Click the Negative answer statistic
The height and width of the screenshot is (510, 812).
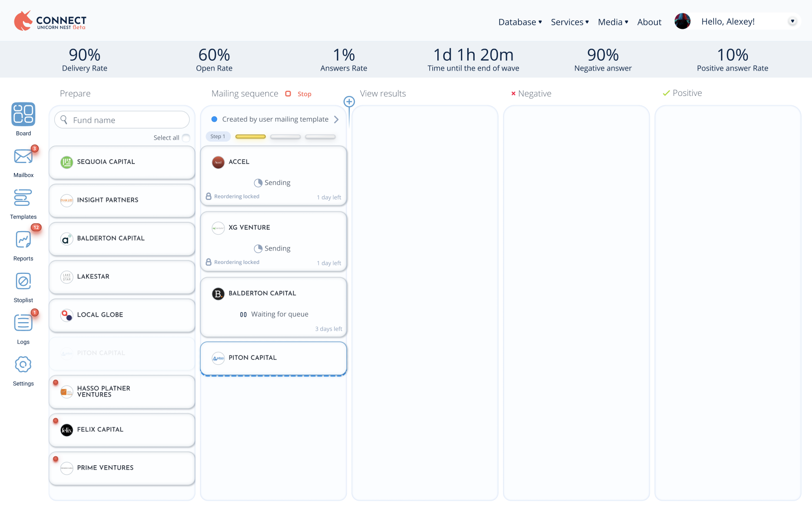pos(603,59)
